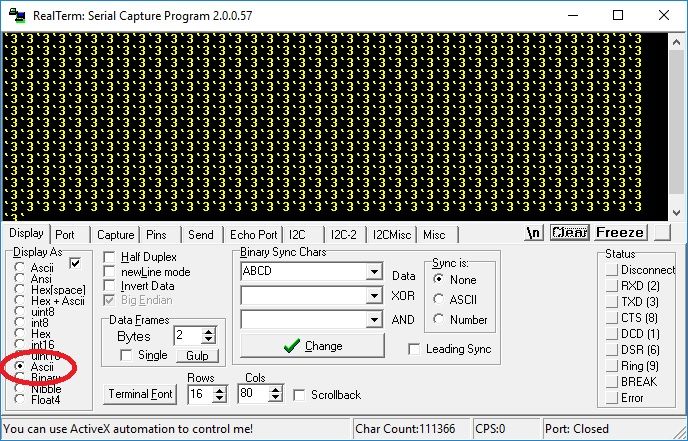Select the Display tab
Screen dimensions: 688x441
pyautogui.click(x=26, y=233)
